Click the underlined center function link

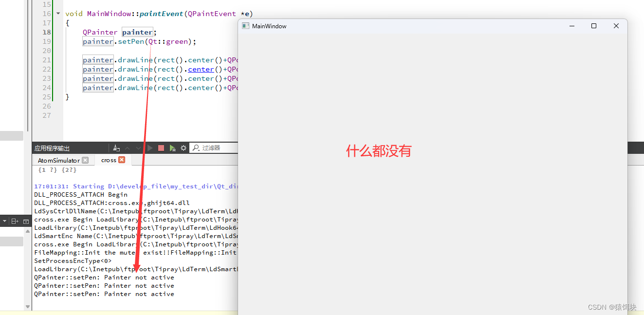coord(201,69)
